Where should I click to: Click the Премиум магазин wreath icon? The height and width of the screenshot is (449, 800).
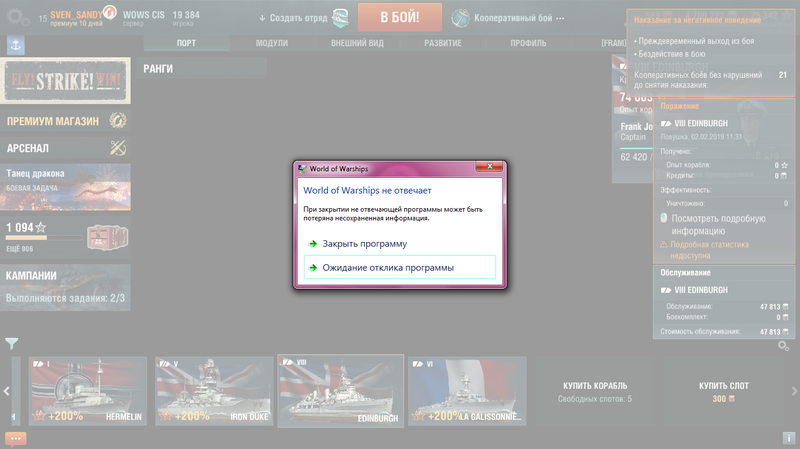coord(118,121)
